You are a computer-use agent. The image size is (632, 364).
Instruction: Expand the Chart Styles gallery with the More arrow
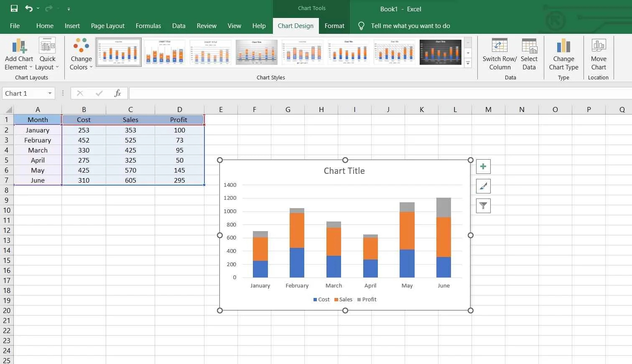pyautogui.click(x=468, y=64)
